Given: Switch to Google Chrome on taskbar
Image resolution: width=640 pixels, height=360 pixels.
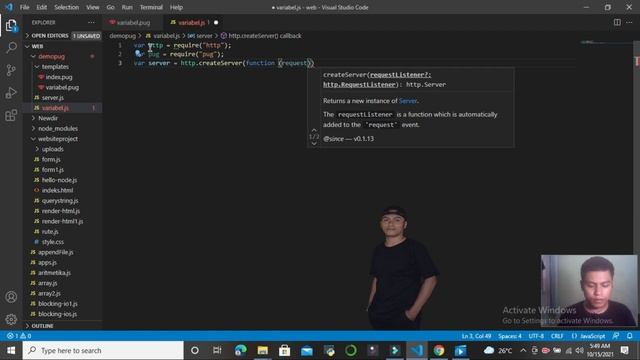Looking at the screenshot, I should tap(439, 350).
